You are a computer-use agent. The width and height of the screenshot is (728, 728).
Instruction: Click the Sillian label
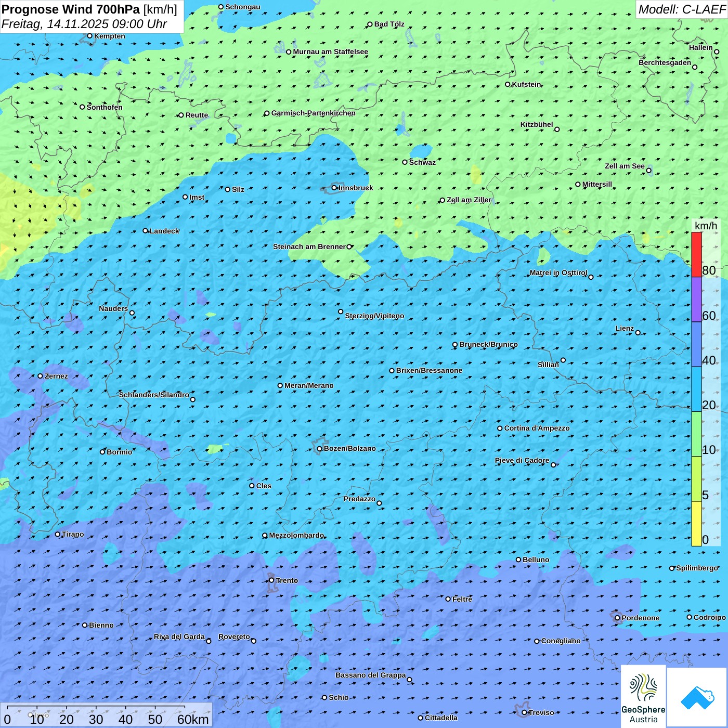[x=548, y=365]
